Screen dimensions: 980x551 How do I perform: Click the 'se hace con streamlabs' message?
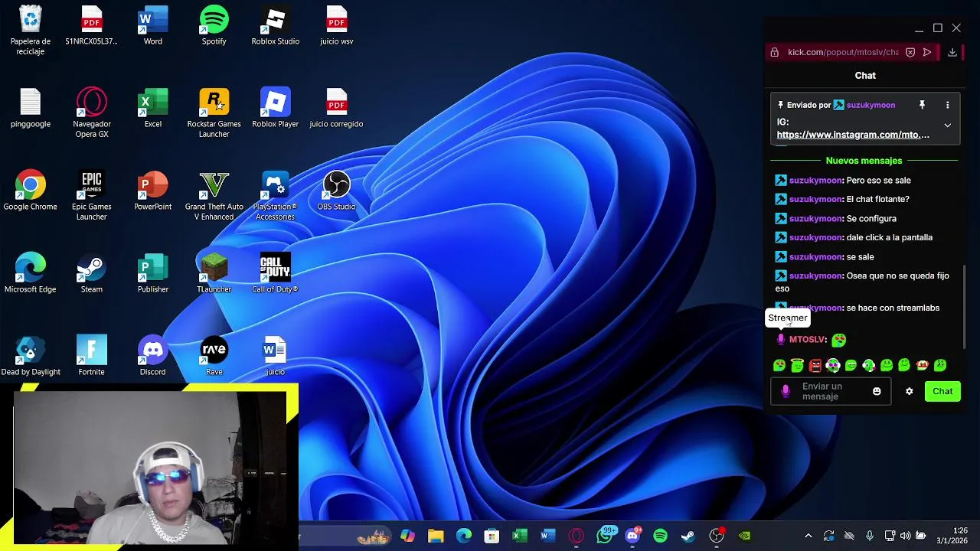[893, 308]
